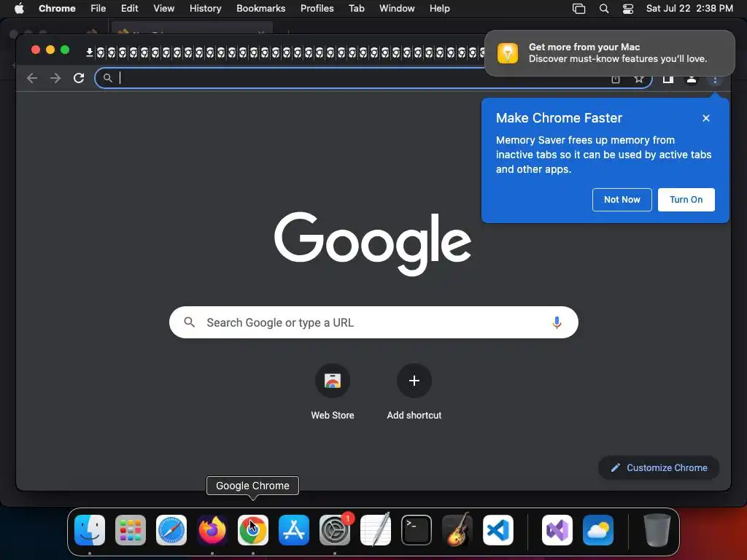Open the Get more from your Mac notification
This screenshot has width=747, height=560.
coord(610,52)
